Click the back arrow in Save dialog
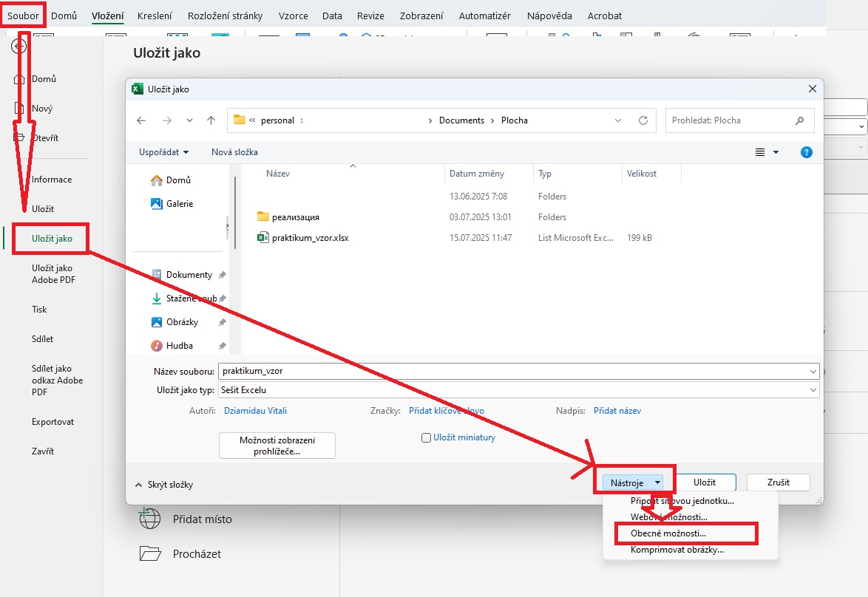The width and height of the screenshot is (868, 597). point(141,120)
